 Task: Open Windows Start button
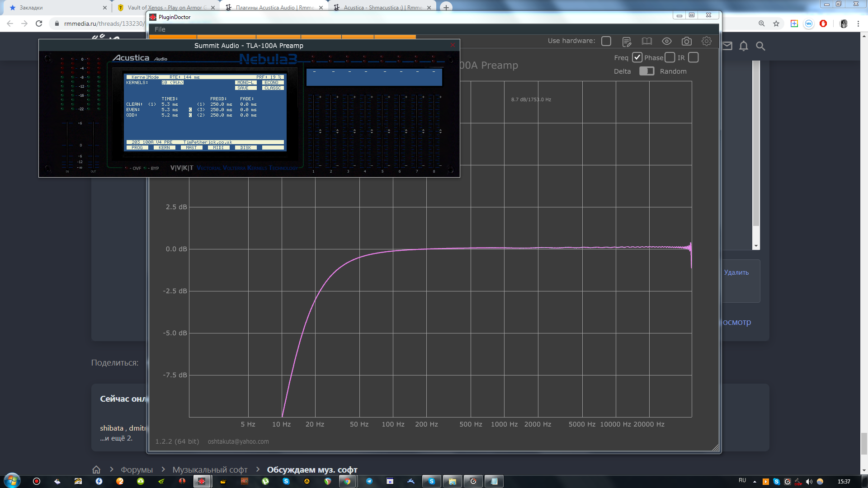coord(12,481)
